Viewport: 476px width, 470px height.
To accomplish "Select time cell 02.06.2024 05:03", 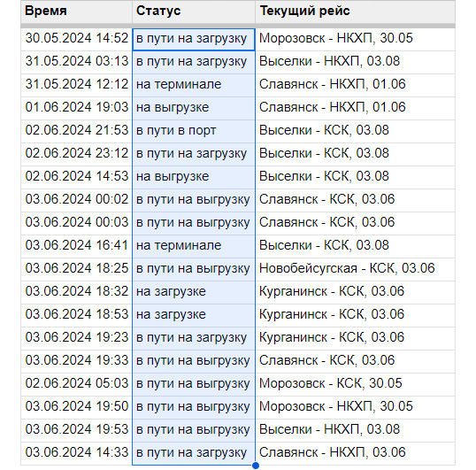I will (77, 383).
